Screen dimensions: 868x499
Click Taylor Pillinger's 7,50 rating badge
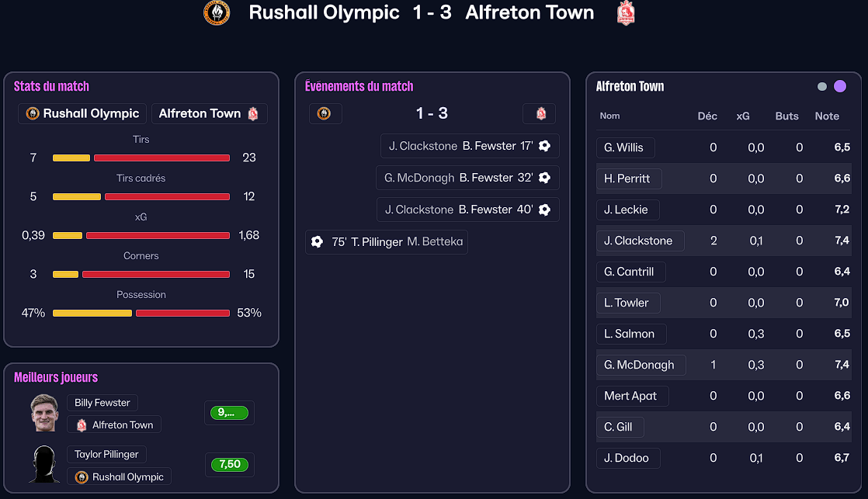click(x=229, y=465)
